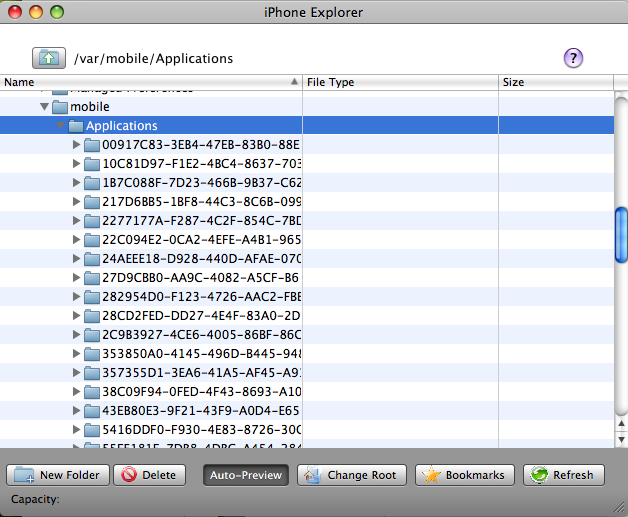Click the blue vertical scrollbar thumb

coord(621,235)
